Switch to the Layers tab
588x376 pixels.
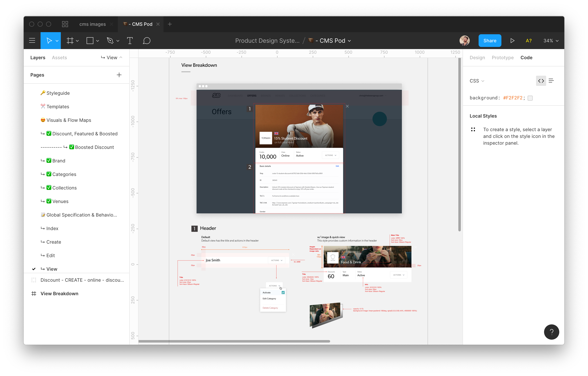click(38, 58)
